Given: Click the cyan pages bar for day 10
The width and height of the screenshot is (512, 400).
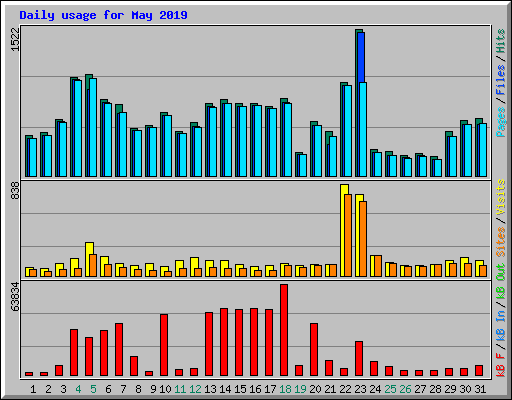Looking at the screenshot, I should coord(168,146).
